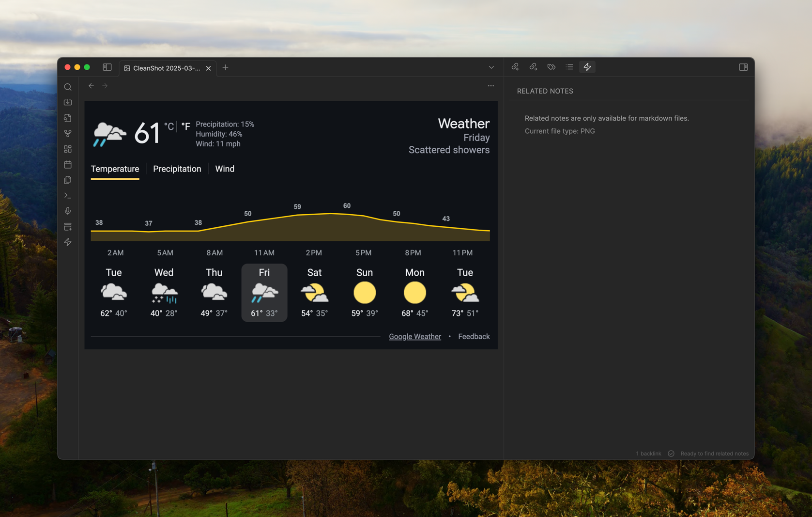Click the weather screenshot image

pyautogui.click(x=291, y=225)
